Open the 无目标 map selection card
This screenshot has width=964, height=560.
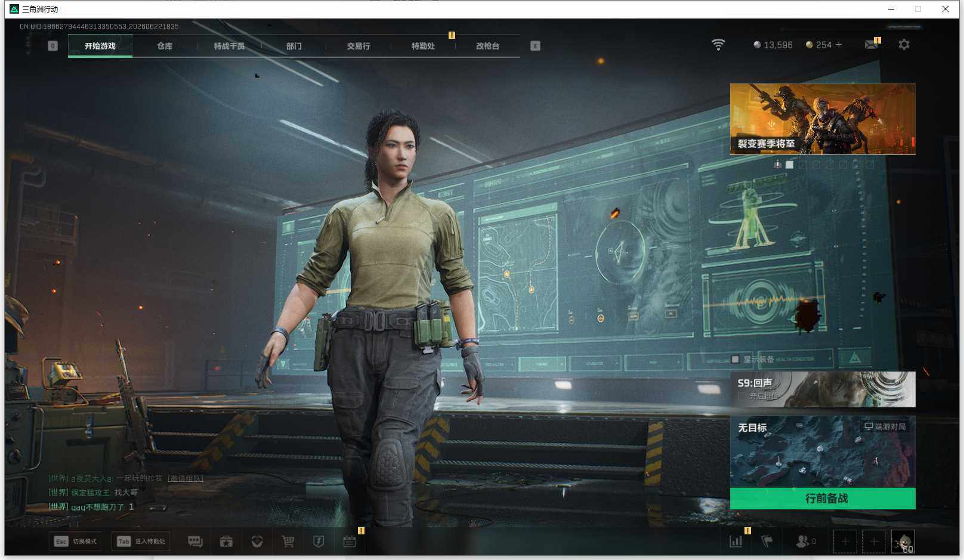point(823,452)
